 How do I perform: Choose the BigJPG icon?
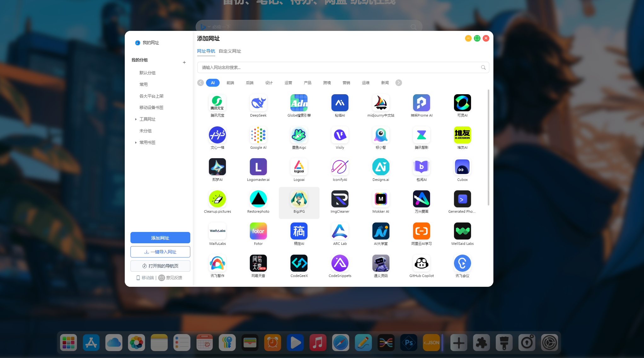[299, 199]
